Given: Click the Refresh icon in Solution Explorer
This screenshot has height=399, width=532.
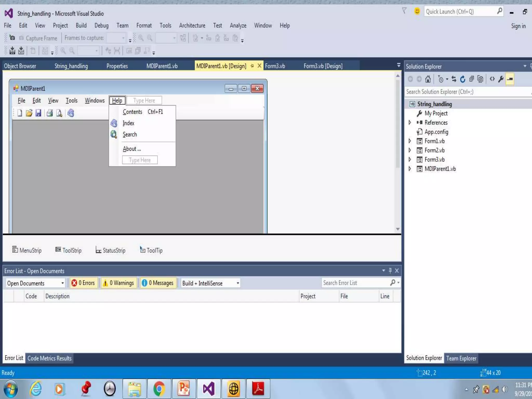Looking at the screenshot, I should tap(463, 79).
